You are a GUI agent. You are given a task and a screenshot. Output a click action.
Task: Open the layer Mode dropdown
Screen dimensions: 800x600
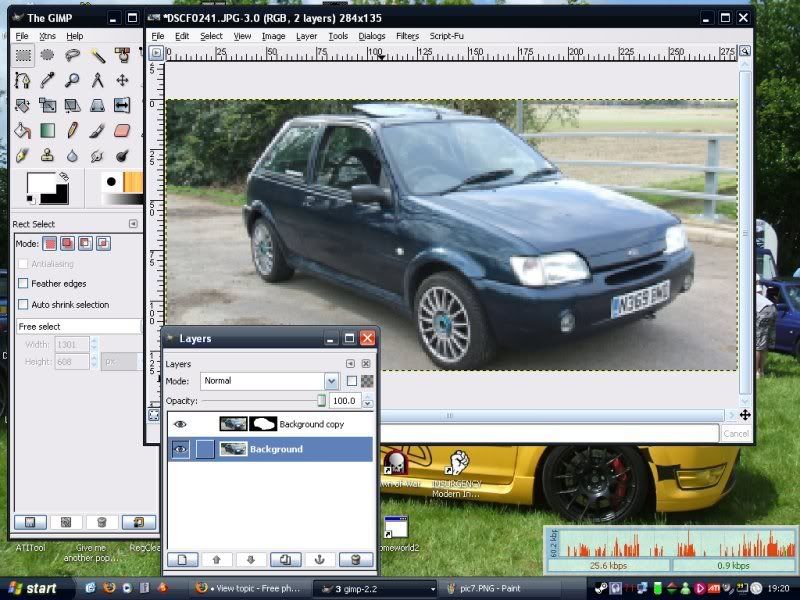(269, 381)
